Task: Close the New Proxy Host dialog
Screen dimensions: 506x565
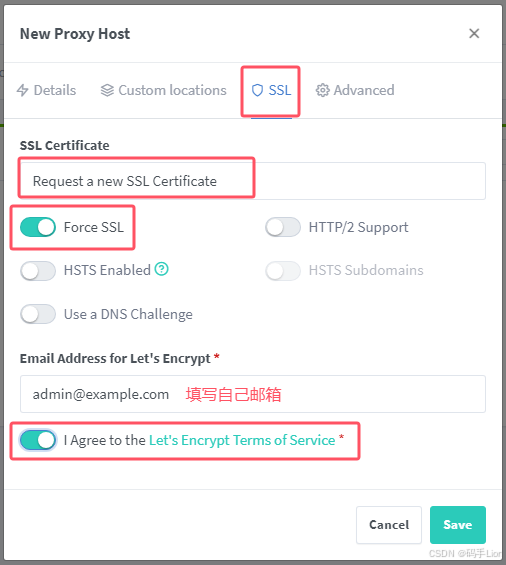Action: click(474, 34)
